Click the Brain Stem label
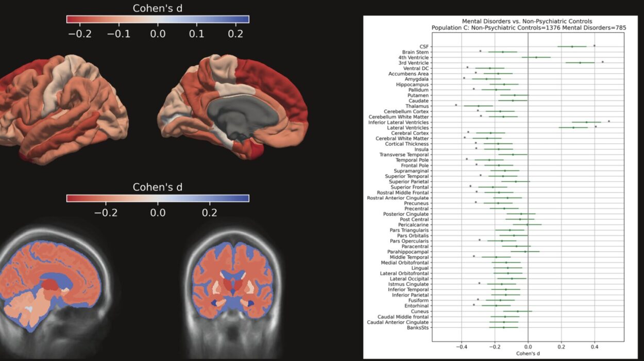The image size is (644, 361). tap(416, 52)
